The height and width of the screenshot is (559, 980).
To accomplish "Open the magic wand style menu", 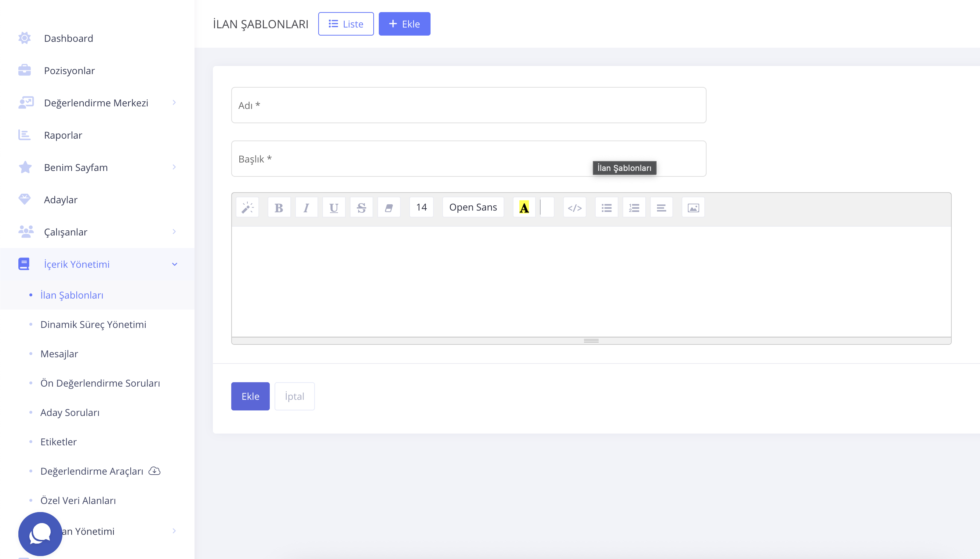I will click(247, 208).
